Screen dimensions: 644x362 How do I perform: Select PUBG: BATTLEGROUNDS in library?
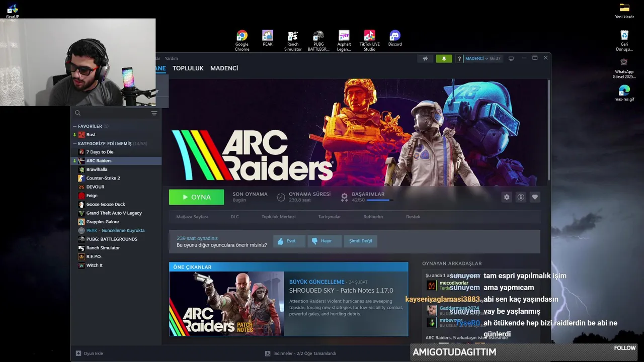(116, 239)
